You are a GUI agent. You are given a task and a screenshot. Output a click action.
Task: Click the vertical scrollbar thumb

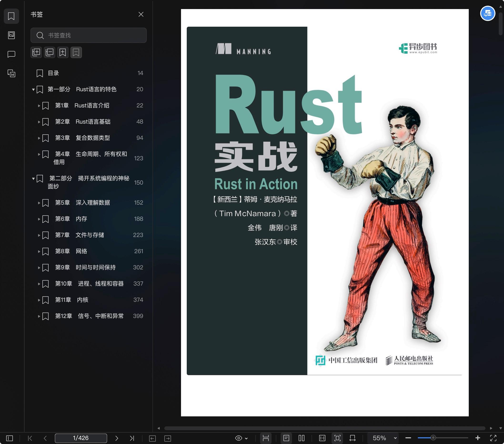coord(500,23)
